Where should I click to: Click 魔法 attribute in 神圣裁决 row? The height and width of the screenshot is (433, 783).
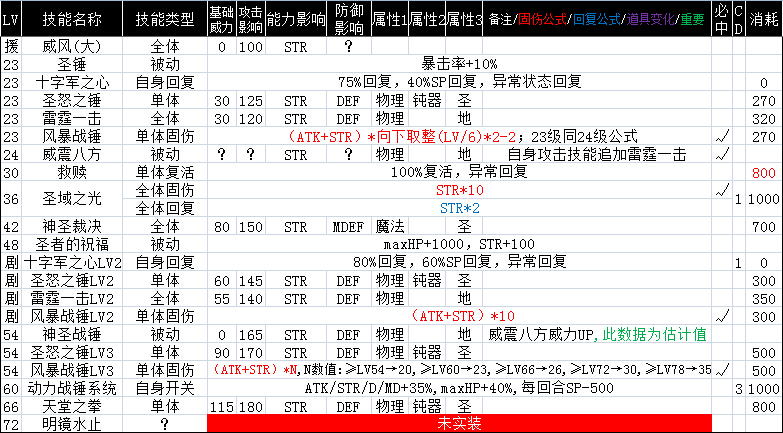click(390, 226)
